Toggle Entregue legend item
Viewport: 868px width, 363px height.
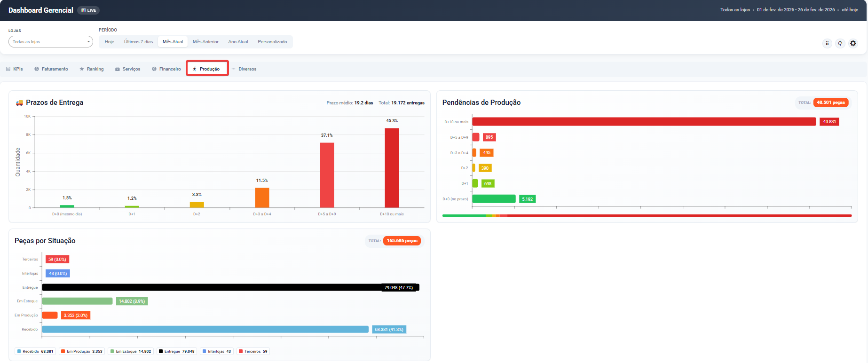pos(176,351)
